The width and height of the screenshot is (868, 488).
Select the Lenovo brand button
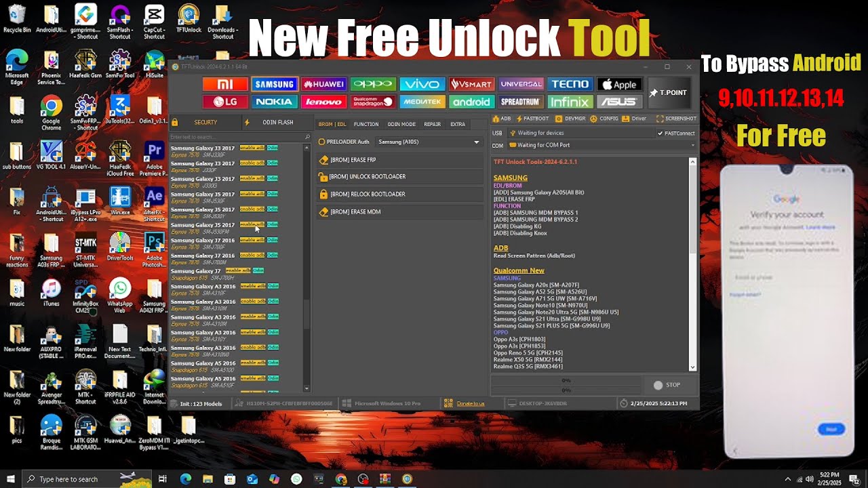coord(323,102)
